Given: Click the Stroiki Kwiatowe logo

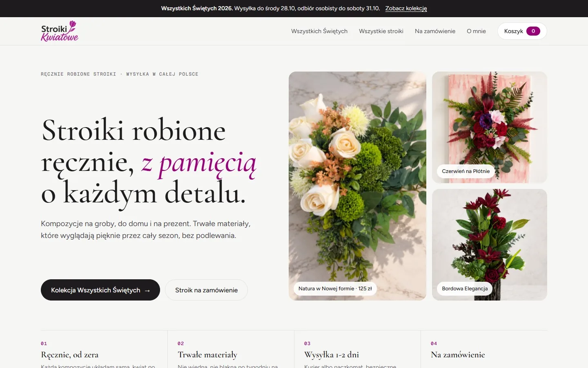Looking at the screenshot, I should pos(60,31).
